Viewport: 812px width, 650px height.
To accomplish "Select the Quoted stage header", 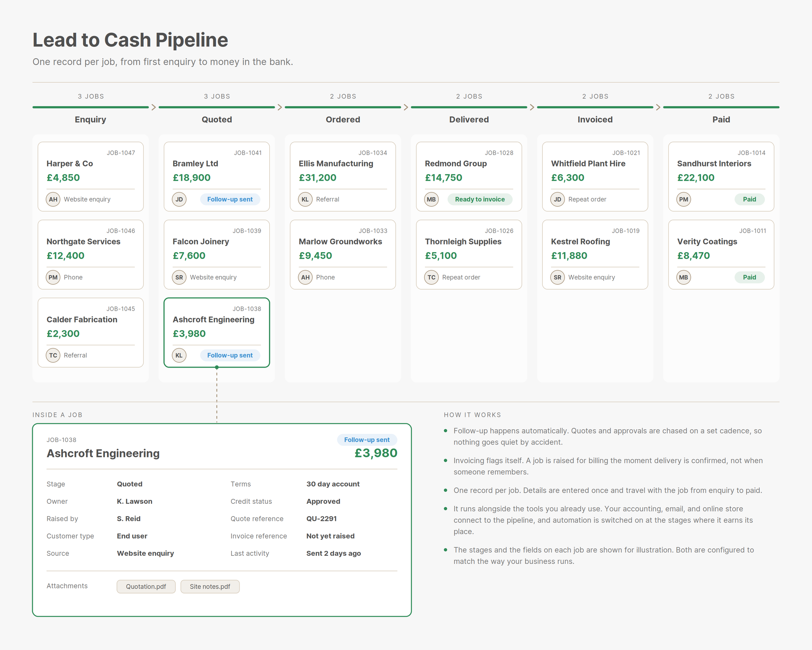I will click(217, 120).
